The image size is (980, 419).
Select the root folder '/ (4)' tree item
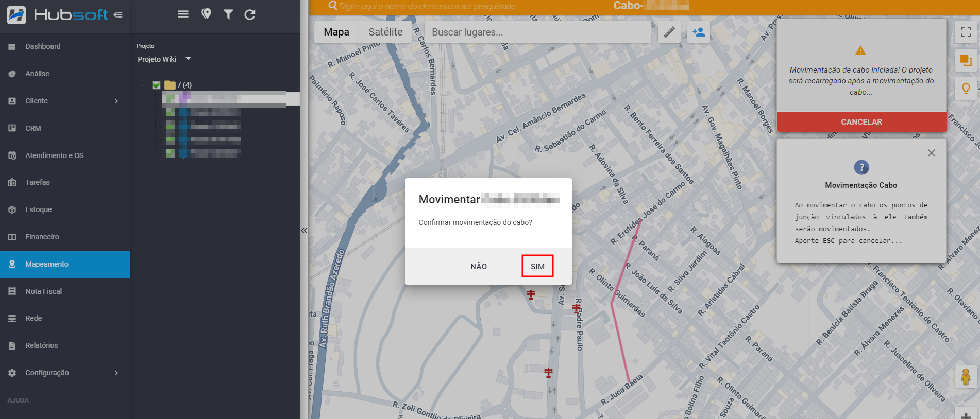[178, 85]
